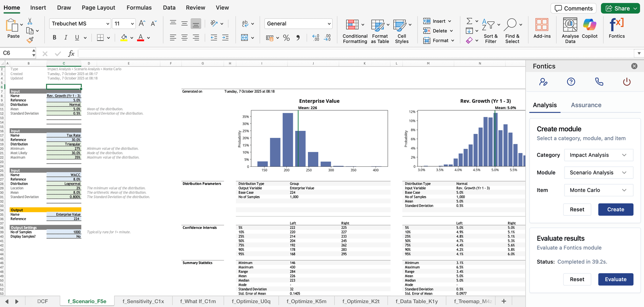Open the Fontics help question mark icon

click(x=571, y=81)
